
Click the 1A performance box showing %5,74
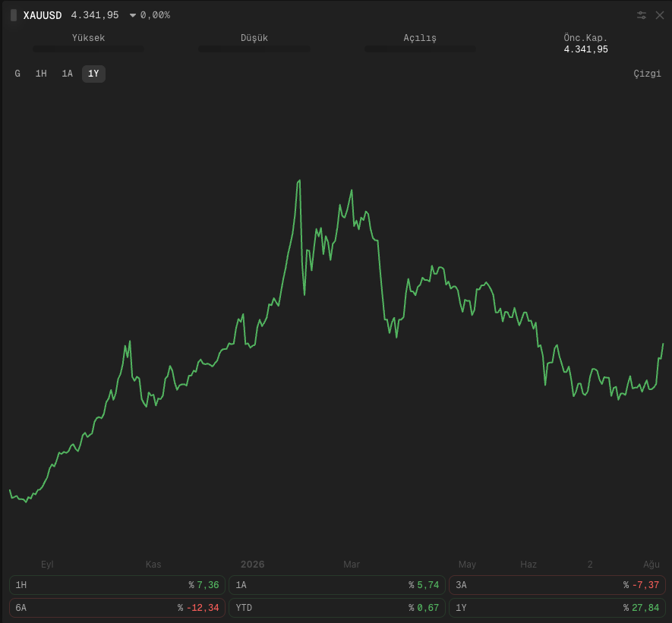[337, 585]
